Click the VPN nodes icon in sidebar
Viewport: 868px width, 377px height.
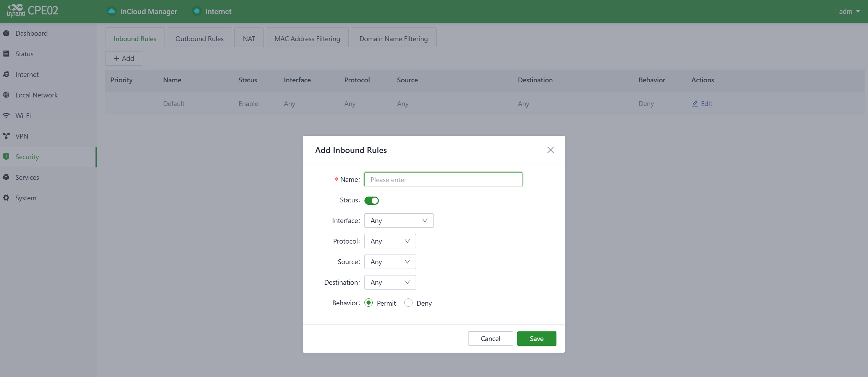[6, 136]
